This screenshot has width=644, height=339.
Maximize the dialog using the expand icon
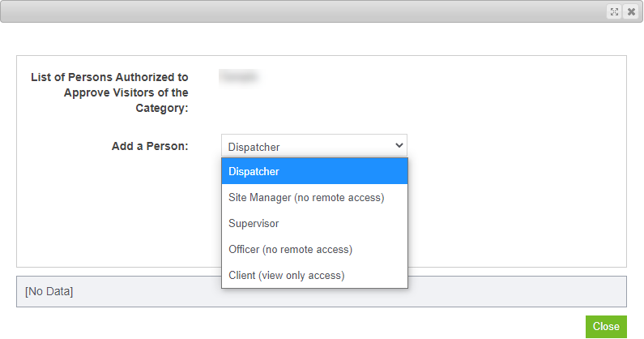[x=614, y=11]
